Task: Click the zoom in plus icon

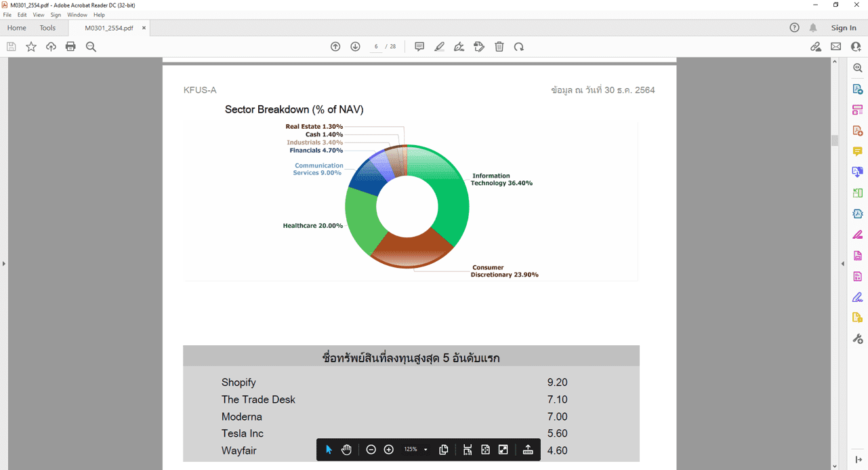Action: (389, 450)
